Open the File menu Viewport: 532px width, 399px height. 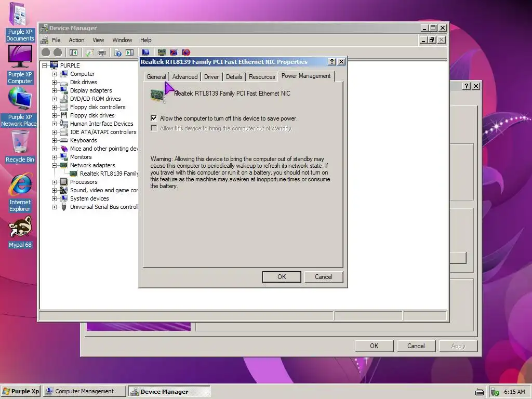(x=56, y=40)
